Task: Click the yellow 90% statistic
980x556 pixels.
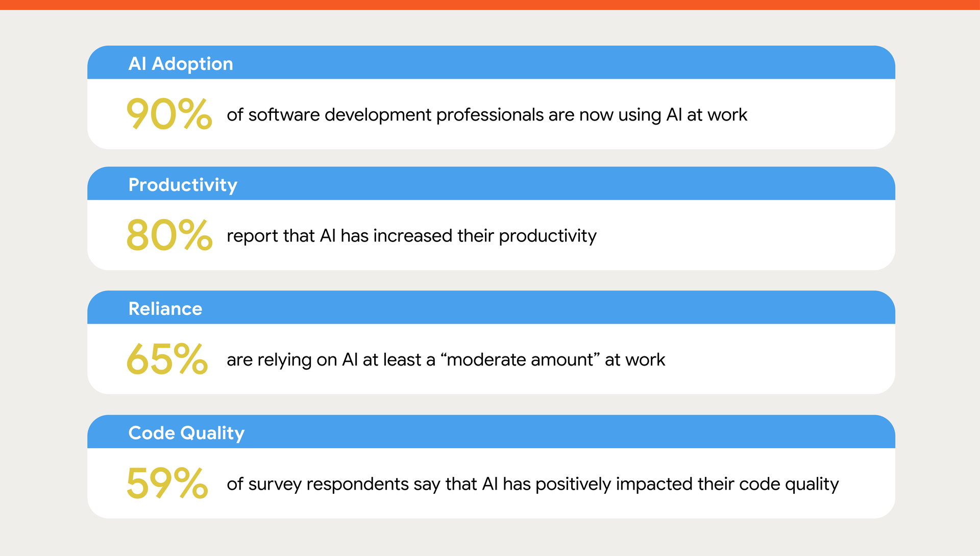Action: click(x=169, y=114)
